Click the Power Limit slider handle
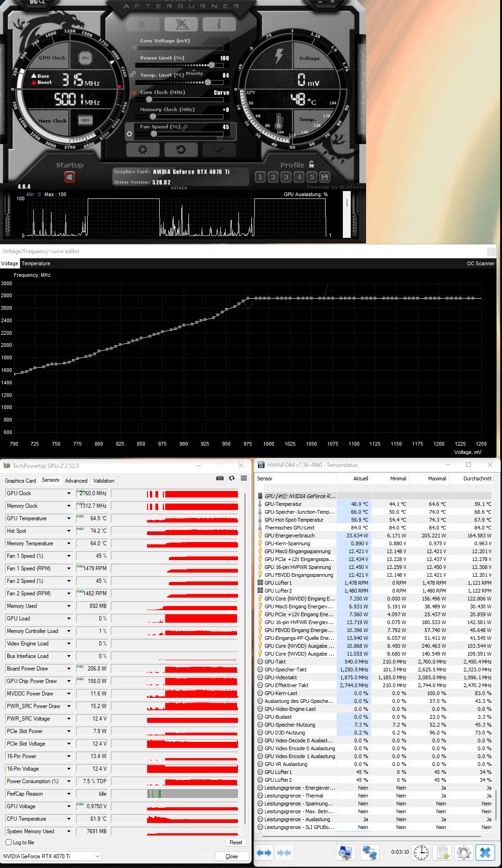 click(212, 65)
